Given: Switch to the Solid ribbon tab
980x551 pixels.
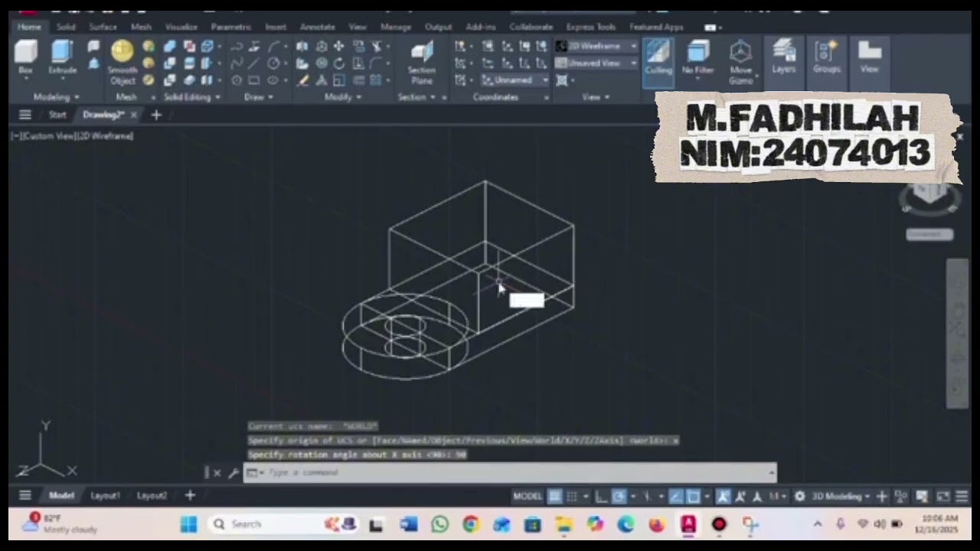Looking at the screenshot, I should (66, 27).
